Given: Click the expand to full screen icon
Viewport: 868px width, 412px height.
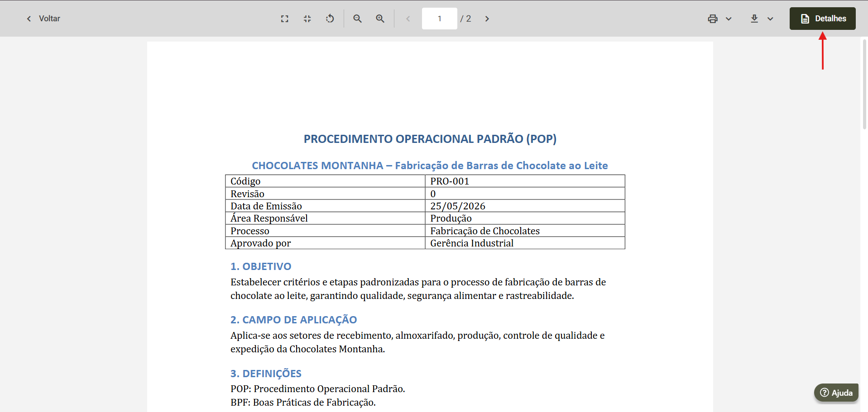Looking at the screenshot, I should 284,19.
